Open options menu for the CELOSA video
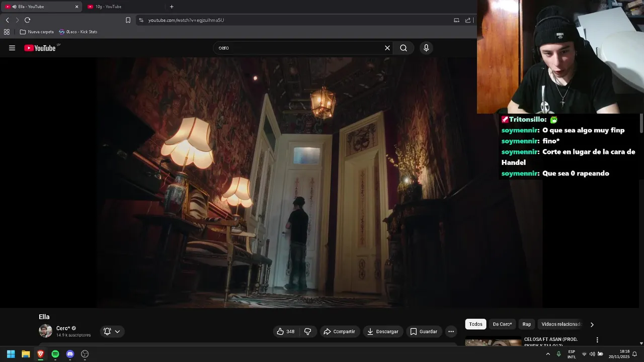644x362 pixels. [597, 340]
